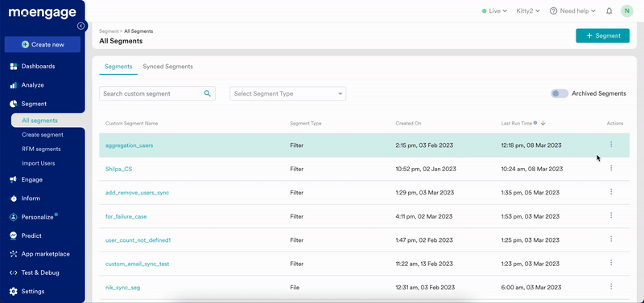Viewport: 644px width, 303px height.
Task: Collapse the sidebar with the arrow icon
Action: pyautogui.click(x=81, y=27)
